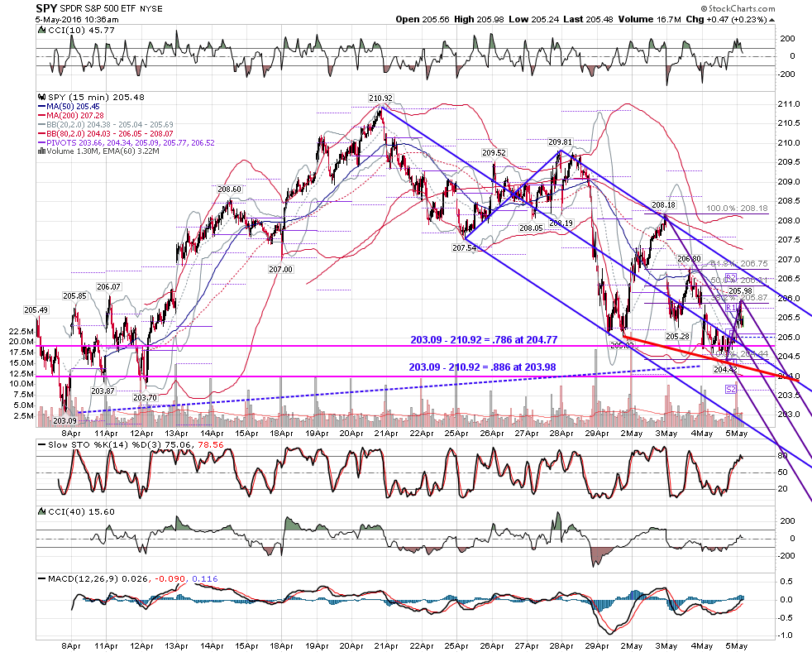Screen dimensions: 812x657
Task: Click the red MA(200) legend swatch
Action: point(42,116)
